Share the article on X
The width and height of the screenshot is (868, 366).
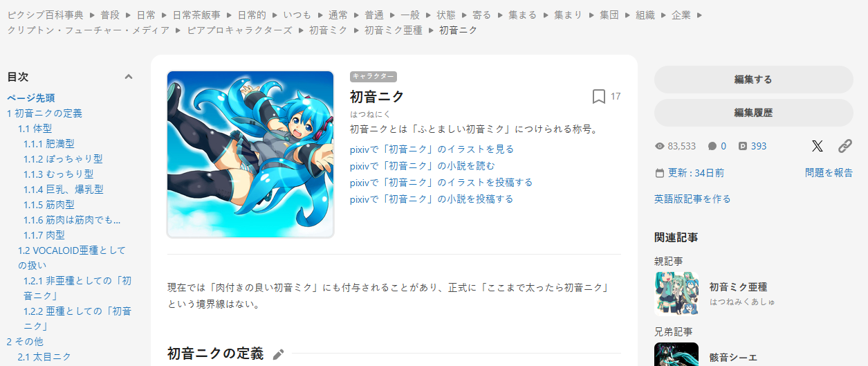818,146
